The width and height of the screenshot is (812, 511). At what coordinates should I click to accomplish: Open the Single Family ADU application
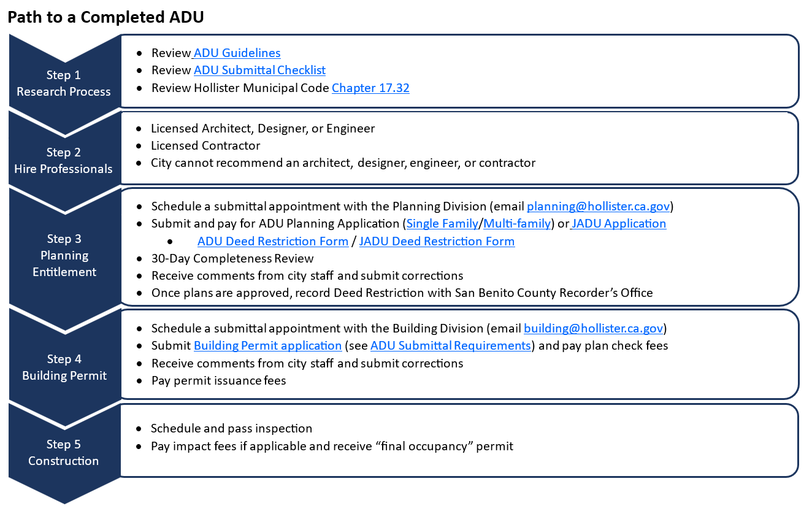pyautogui.click(x=441, y=223)
